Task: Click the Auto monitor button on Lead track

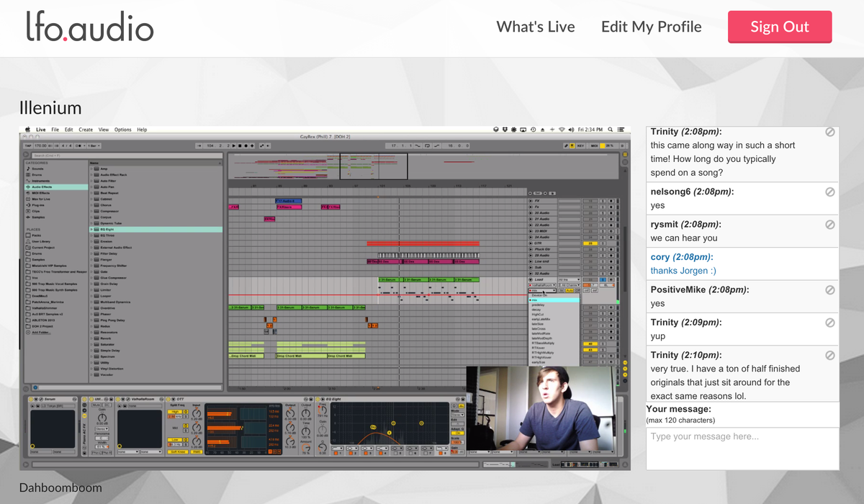Action: pyautogui.click(x=570, y=291)
